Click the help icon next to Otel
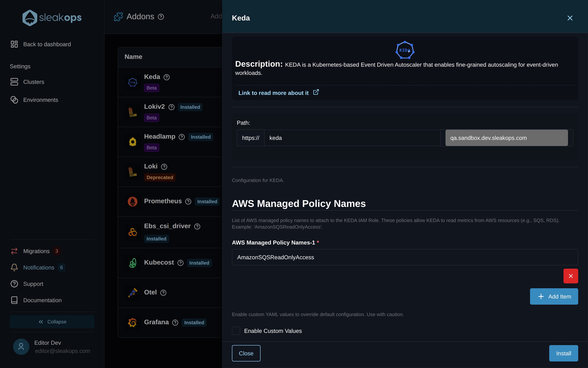The image size is (588, 368). pyautogui.click(x=163, y=293)
